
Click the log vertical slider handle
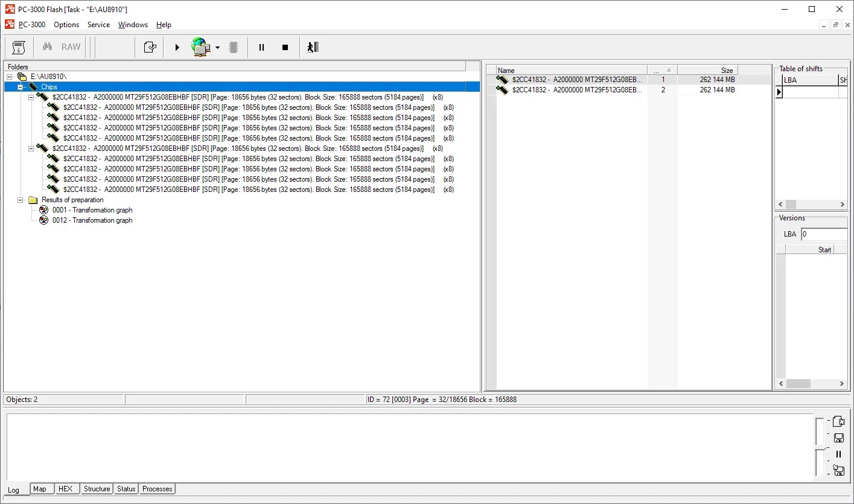[819, 448]
